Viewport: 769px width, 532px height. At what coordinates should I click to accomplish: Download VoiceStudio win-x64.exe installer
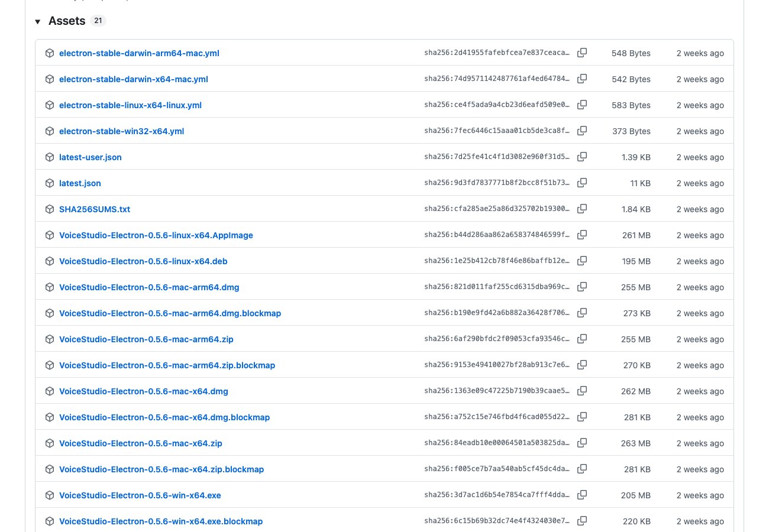[x=140, y=495]
